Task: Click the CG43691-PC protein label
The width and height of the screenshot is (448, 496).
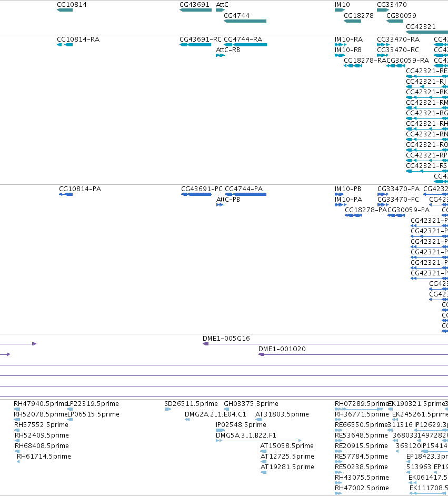Action: pyautogui.click(x=202, y=189)
